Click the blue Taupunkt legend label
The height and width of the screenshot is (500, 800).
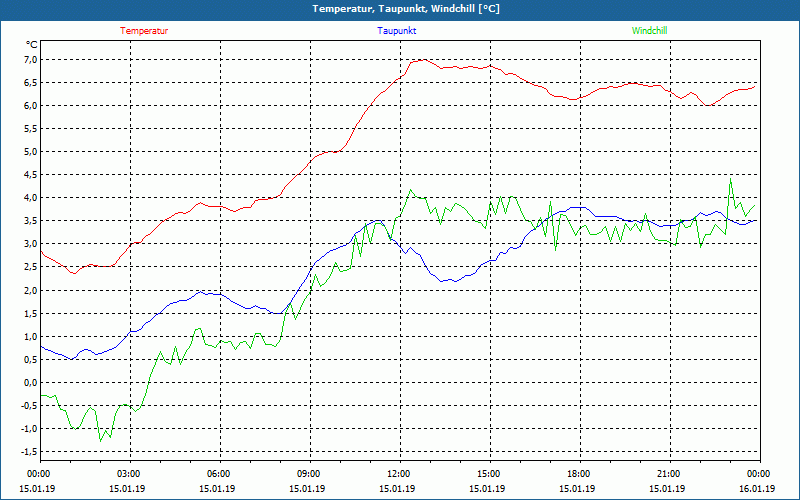click(396, 31)
